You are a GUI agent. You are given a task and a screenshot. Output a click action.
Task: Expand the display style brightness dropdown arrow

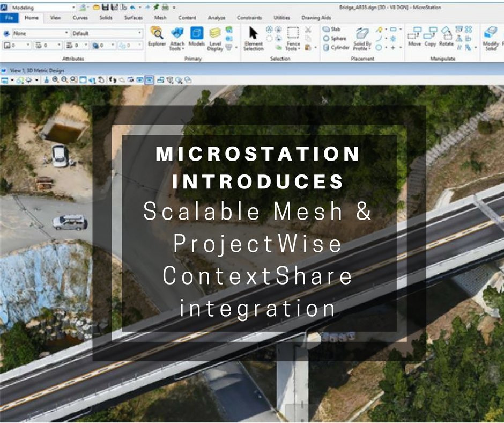click(x=37, y=80)
